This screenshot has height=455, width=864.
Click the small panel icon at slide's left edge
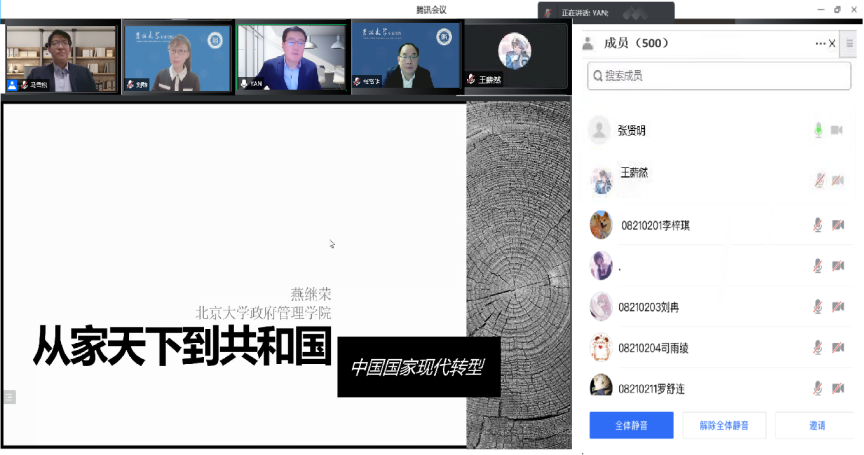pos(9,397)
